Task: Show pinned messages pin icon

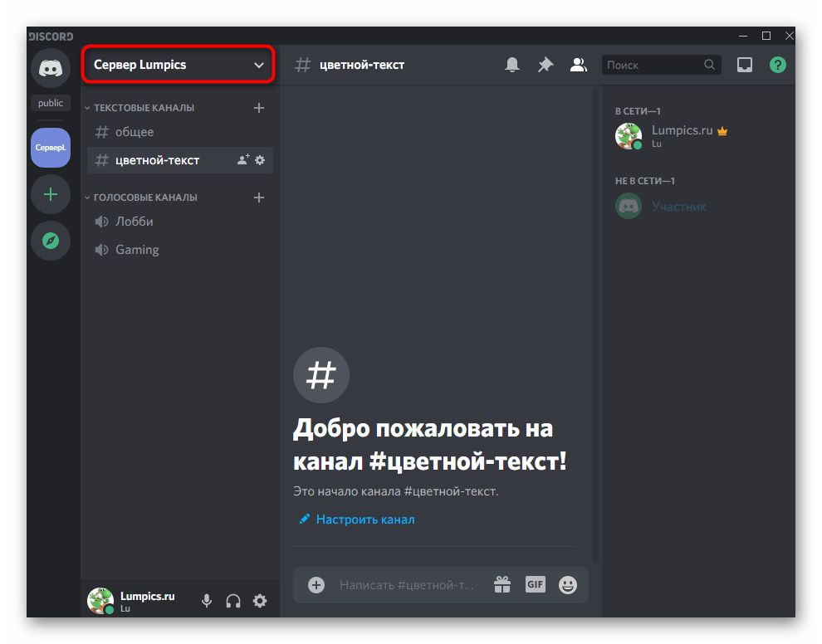Action: [546, 65]
